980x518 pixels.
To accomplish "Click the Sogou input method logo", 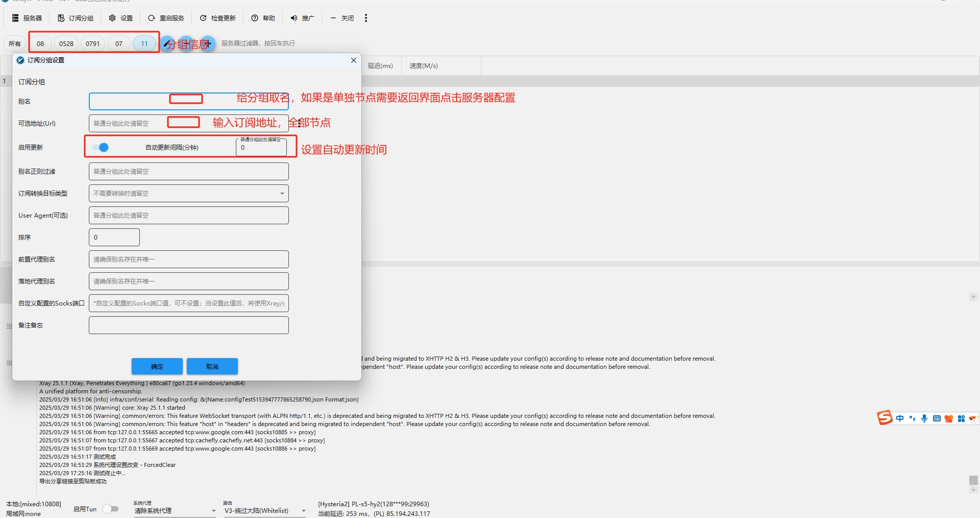I will tap(885, 418).
